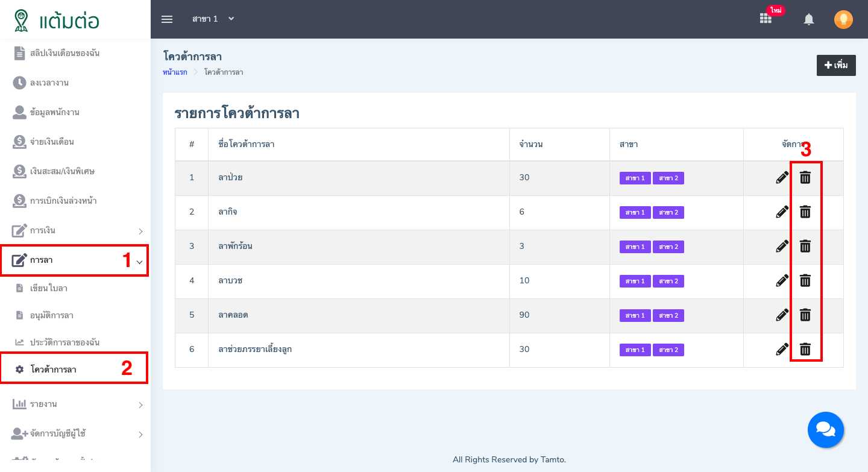
Task: Open the profile avatar menu
Action: coord(843,19)
